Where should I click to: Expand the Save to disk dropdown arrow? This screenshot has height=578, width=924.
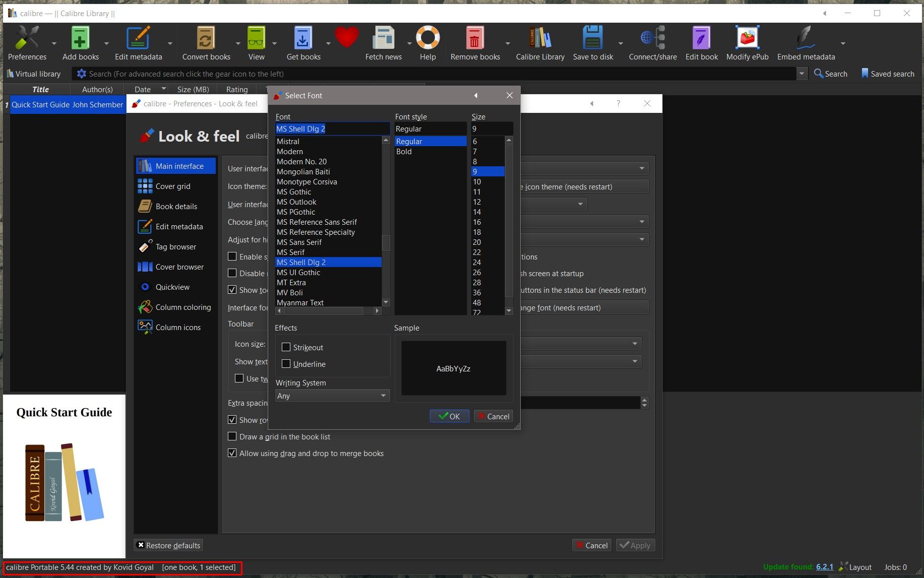(621, 43)
